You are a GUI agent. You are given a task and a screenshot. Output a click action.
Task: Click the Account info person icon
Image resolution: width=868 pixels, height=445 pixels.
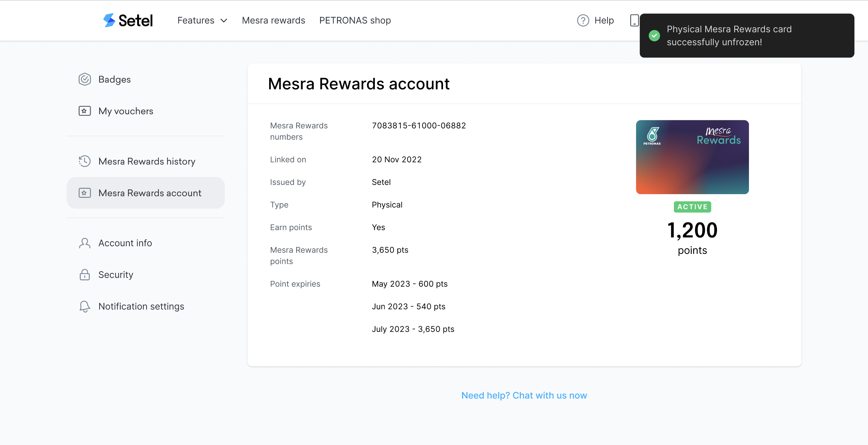point(85,243)
